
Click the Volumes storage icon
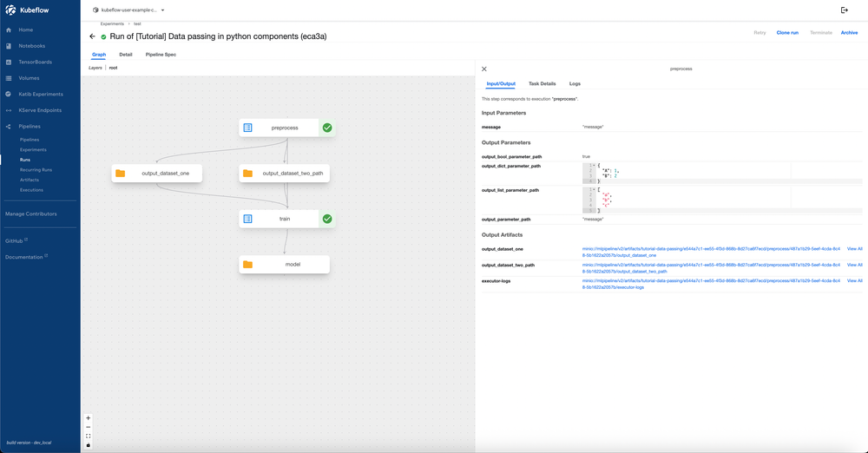pos(9,78)
